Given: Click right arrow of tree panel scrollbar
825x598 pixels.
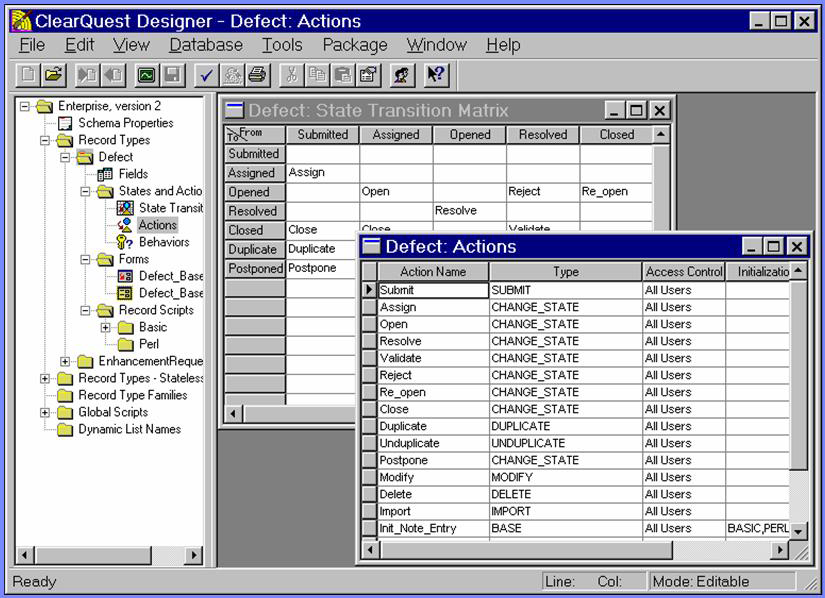Looking at the screenshot, I should [x=194, y=555].
